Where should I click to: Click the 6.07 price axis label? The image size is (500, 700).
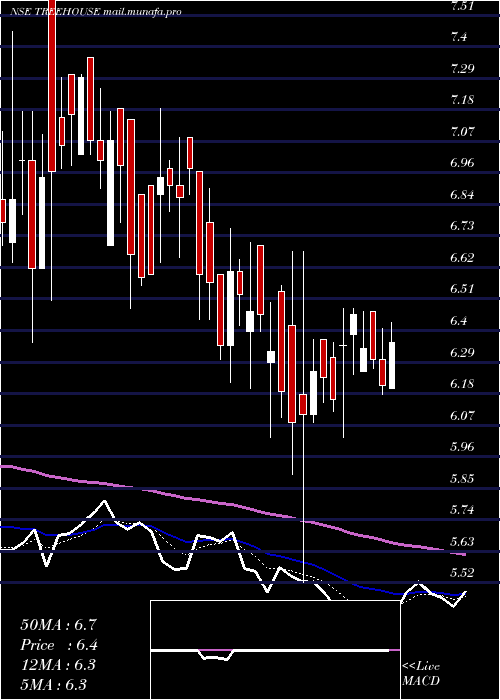tap(464, 415)
